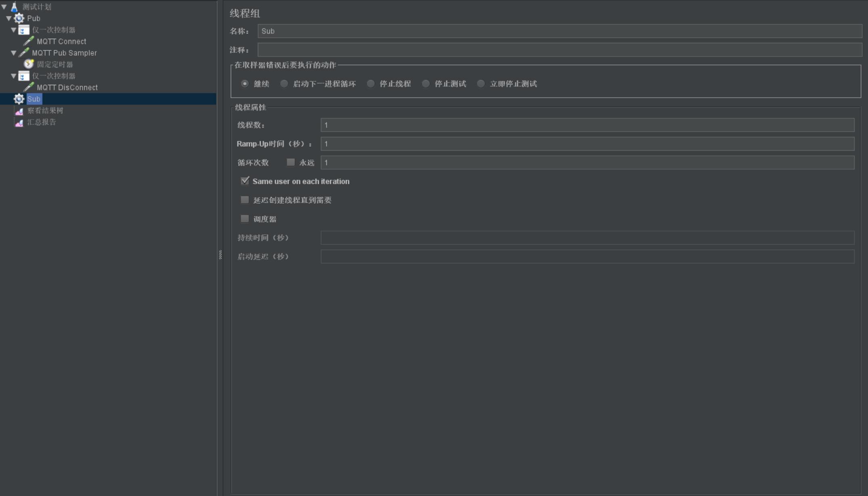Select the Pub tree item
Viewport: 868px width, 496px height.
click(33, 18)
